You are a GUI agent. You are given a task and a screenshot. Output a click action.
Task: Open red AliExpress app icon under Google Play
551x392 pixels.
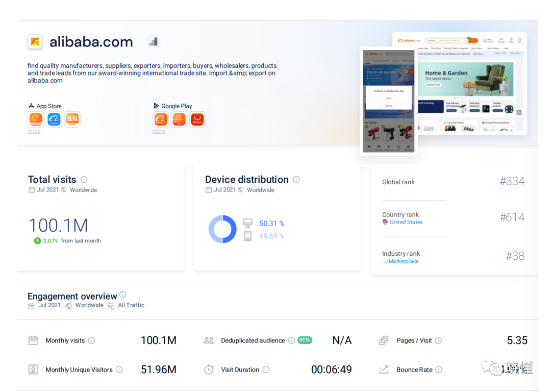197,119
